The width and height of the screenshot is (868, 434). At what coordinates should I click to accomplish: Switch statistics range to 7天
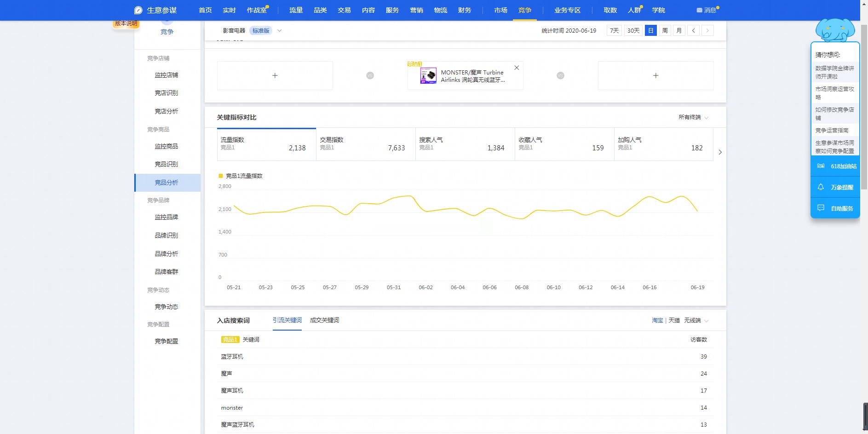coord(614,30)
